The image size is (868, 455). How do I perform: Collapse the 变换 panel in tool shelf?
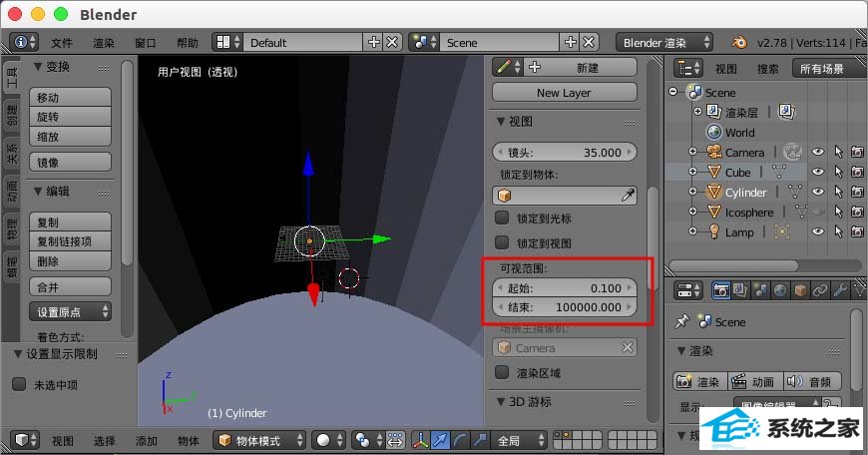click(x=38, y=67)
